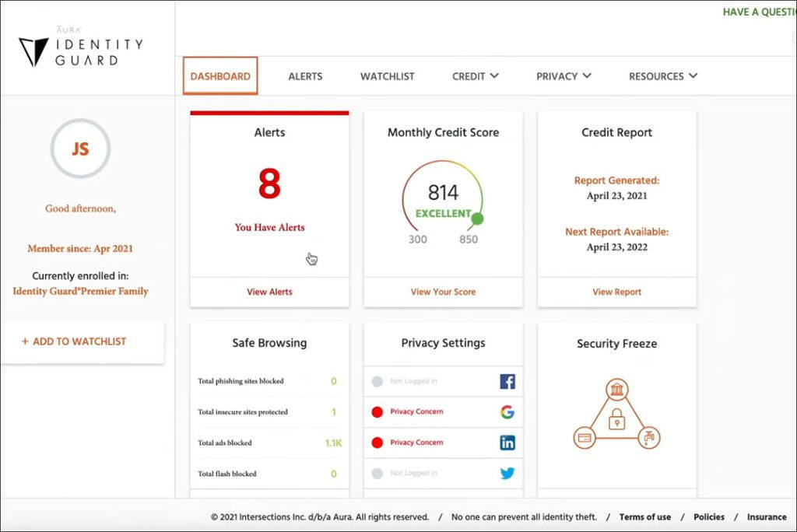797x532 pixels.
Task: Click the faucet icon in Security Freeze
Action: (649, 437)
